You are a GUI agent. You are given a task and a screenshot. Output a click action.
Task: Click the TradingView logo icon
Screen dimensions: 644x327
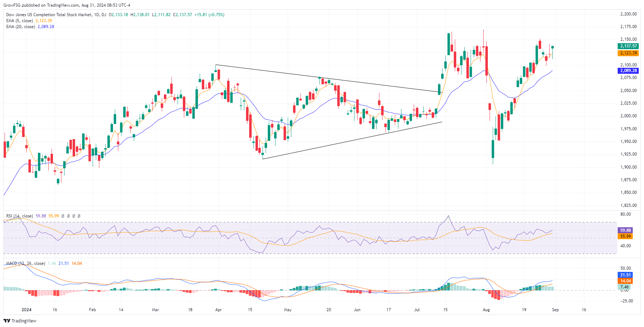click(7, 321)
